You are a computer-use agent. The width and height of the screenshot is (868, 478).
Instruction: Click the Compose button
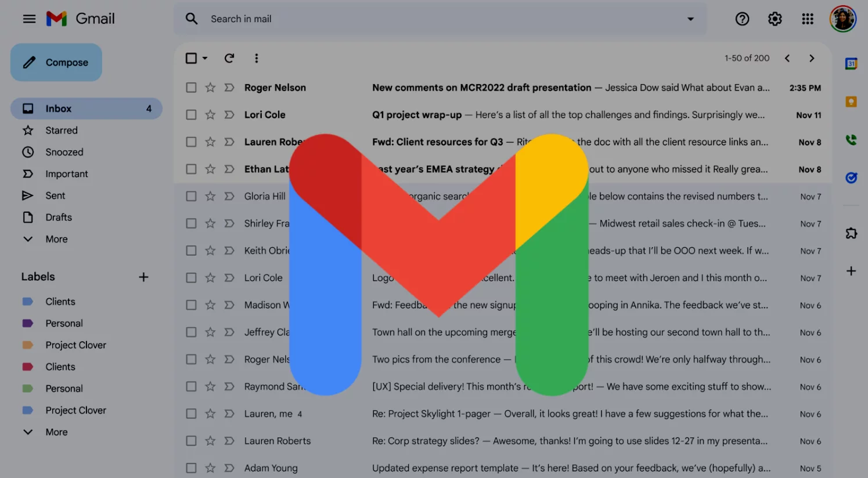56,63
